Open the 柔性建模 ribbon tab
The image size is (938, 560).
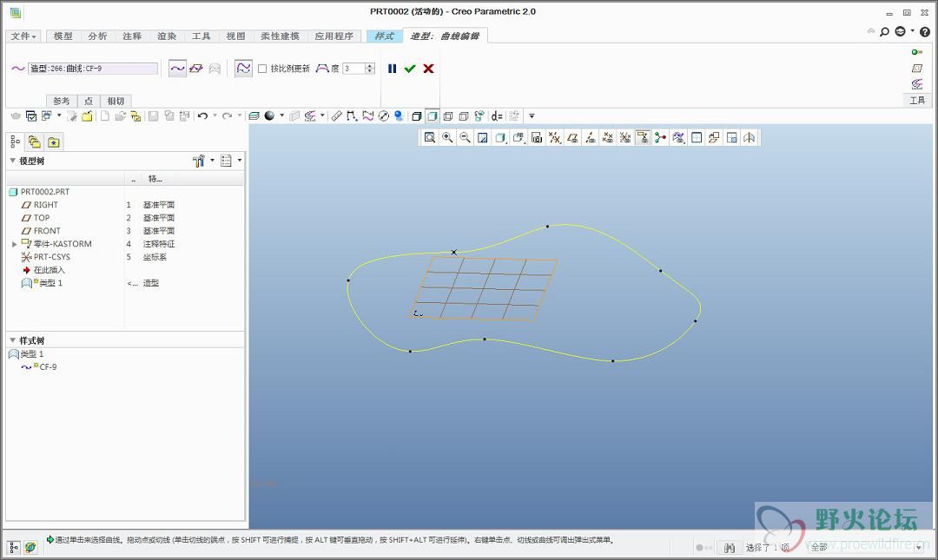coord(280,36)
